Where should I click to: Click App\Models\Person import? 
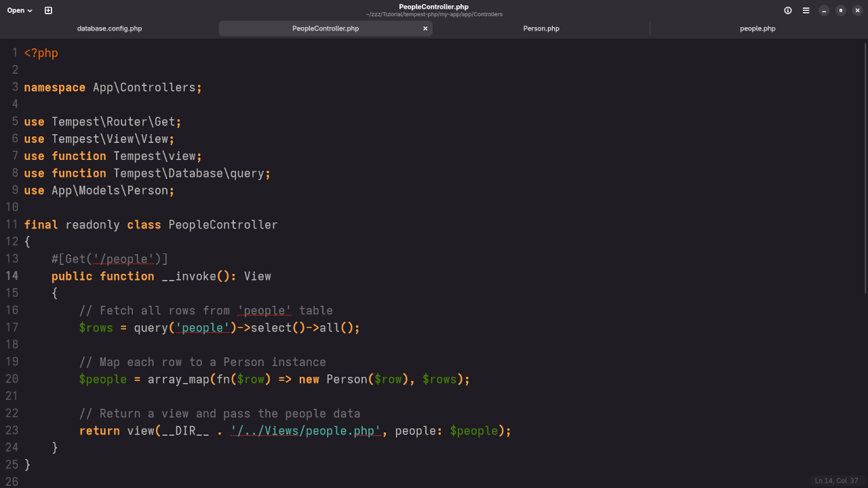(110, 190)
